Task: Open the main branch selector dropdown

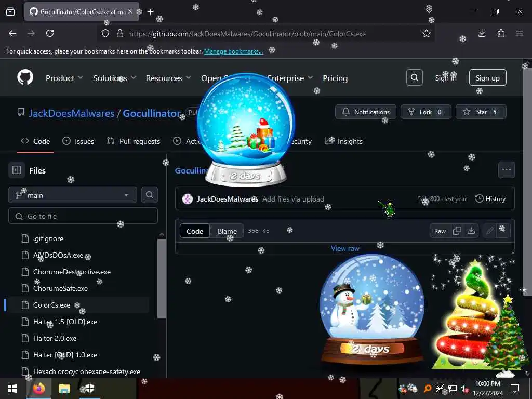Action: 73,195
